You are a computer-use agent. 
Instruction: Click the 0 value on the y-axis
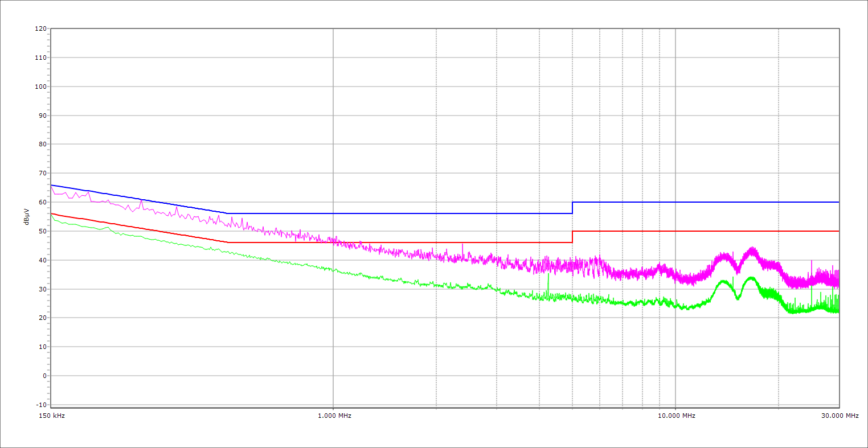point(43,376)
